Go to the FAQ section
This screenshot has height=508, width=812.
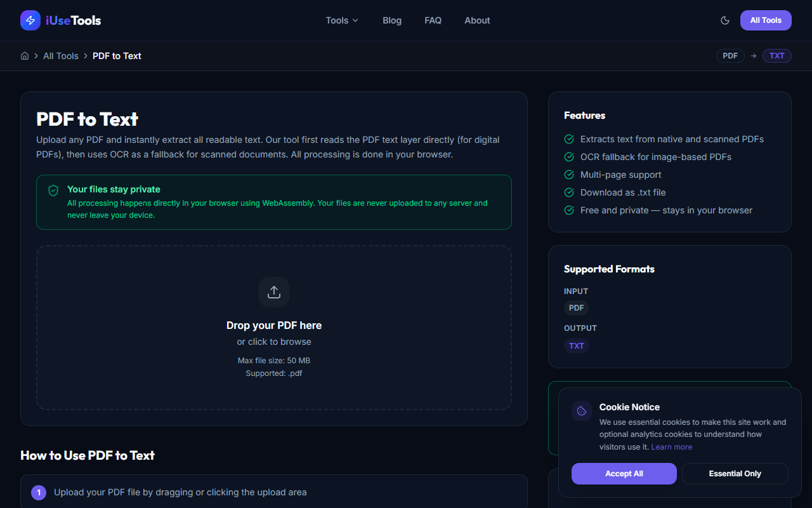coord(433,20)
